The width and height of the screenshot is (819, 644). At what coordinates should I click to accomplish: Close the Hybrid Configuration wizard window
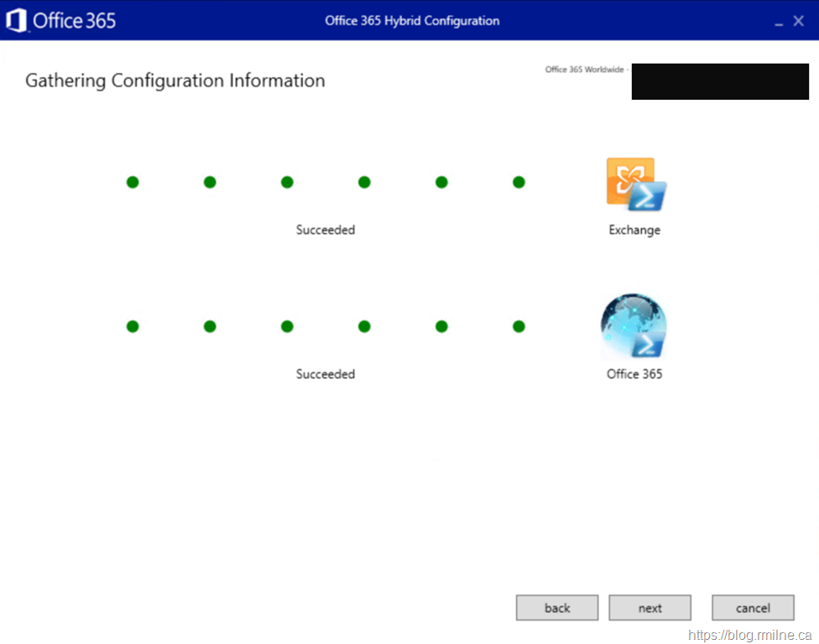point(799,21)
